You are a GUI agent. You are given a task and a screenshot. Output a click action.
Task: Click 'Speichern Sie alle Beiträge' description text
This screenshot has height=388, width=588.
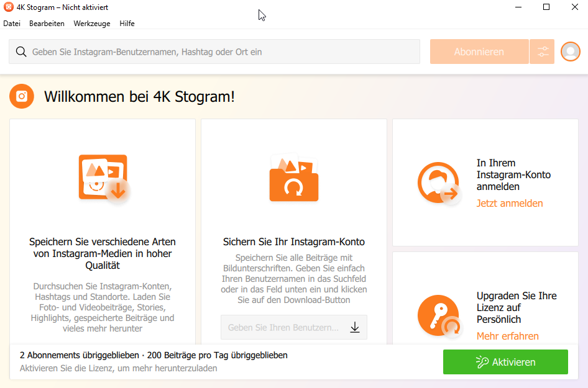pos(294,279)
